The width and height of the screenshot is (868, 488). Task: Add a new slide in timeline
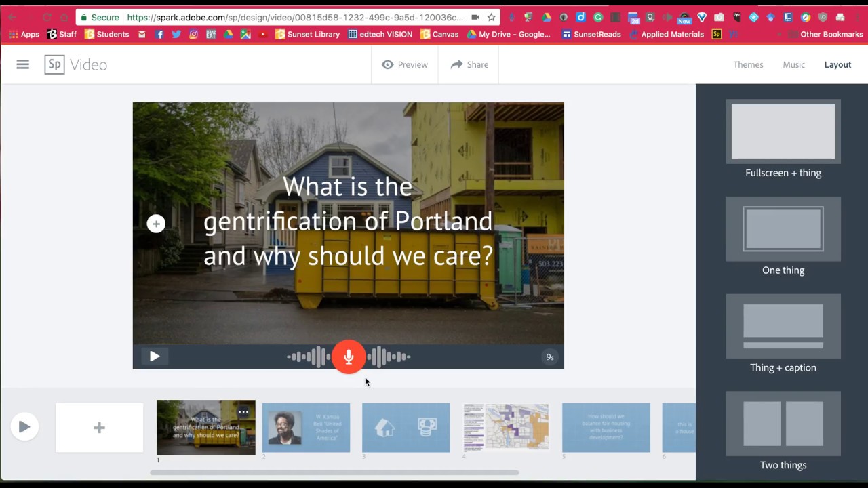[x=99, y=428]
